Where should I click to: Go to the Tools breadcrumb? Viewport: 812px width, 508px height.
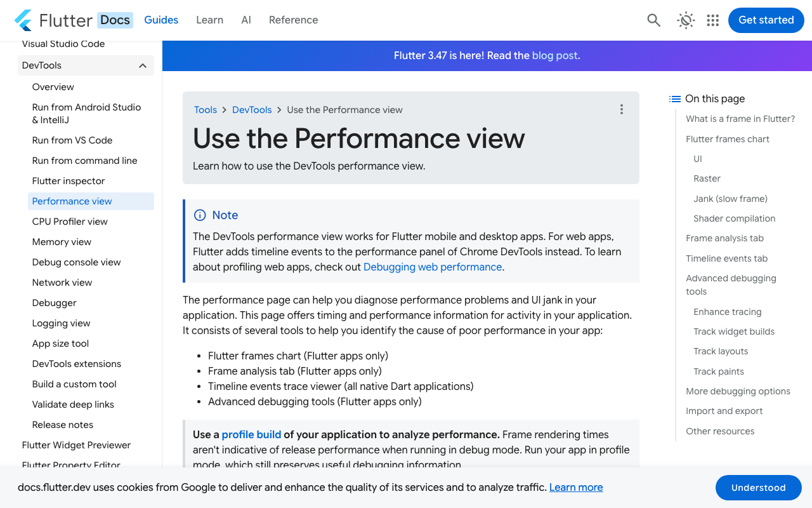pos(206,110)
